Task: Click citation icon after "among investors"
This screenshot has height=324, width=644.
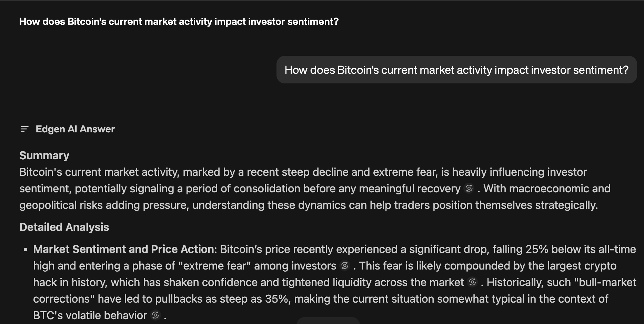Action: pos(345,265)
